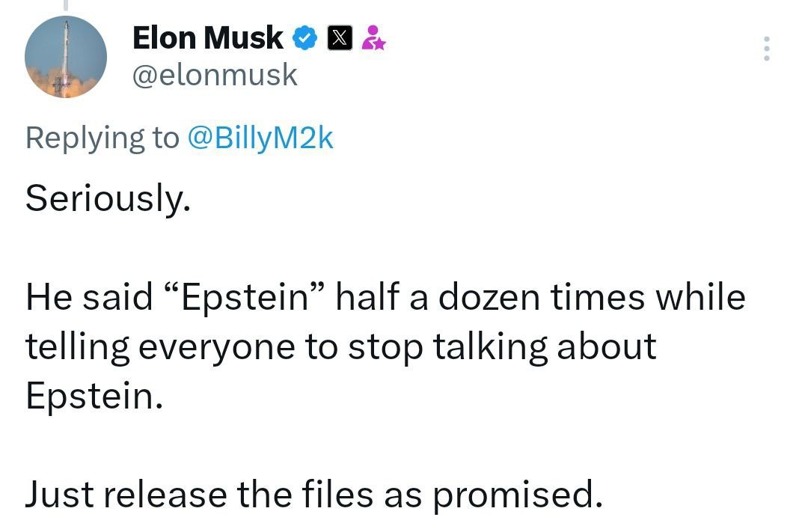Screen dimensions: 808x532
Task: Click the "He said" start of the paragraph
Action: click(x=90, y=297)
